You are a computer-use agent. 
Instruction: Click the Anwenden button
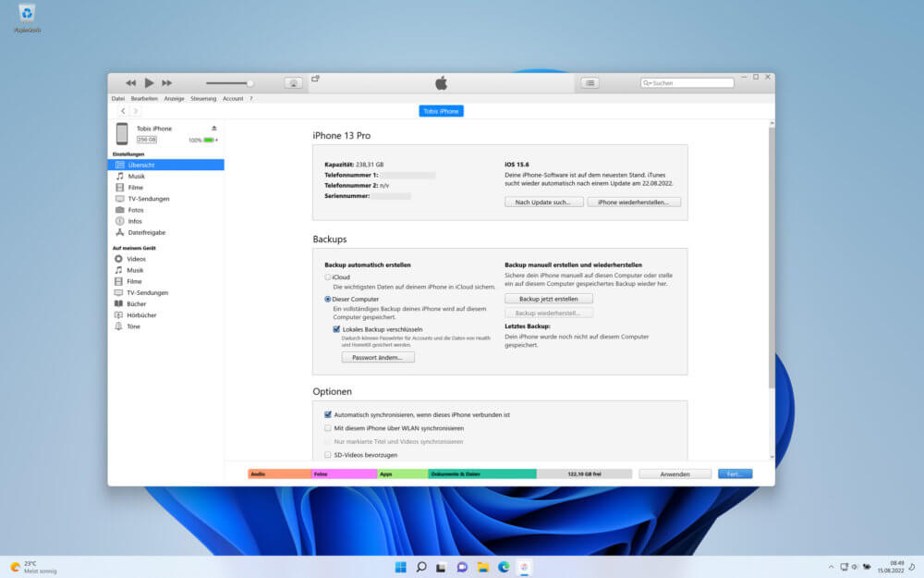(675, 473)
